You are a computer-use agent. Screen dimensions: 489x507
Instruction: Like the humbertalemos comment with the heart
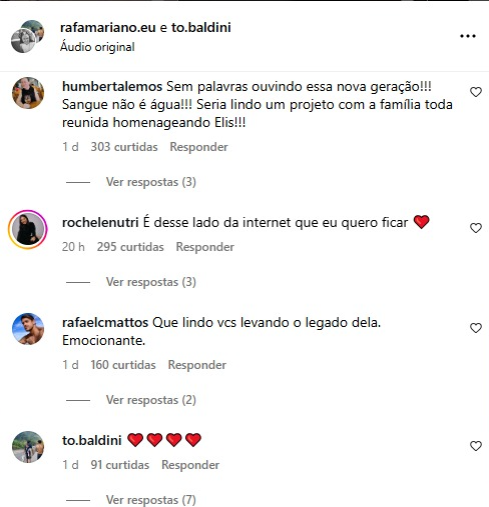[476, 92]
